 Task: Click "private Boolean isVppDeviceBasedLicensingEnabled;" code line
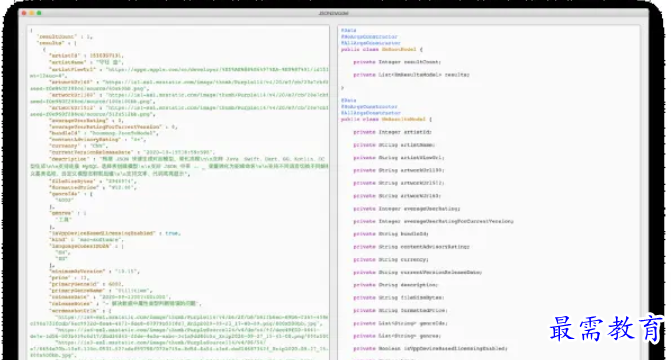431,349
